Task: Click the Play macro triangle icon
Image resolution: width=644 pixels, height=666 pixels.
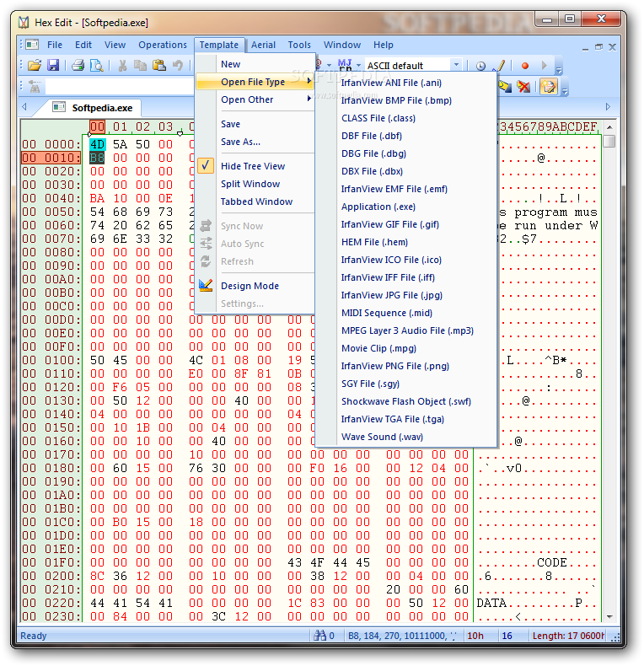Action: coord(545,66)
